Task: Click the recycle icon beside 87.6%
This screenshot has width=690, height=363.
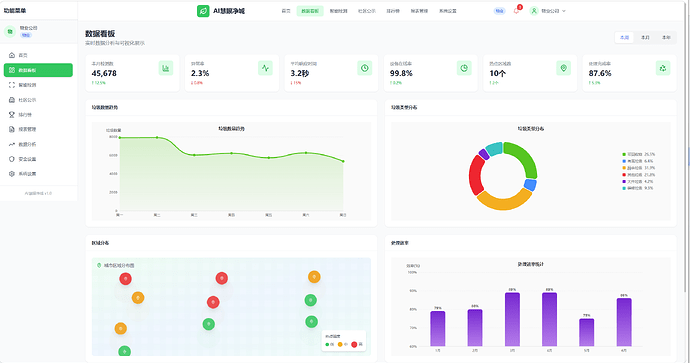Action: [x=663, y=68]
